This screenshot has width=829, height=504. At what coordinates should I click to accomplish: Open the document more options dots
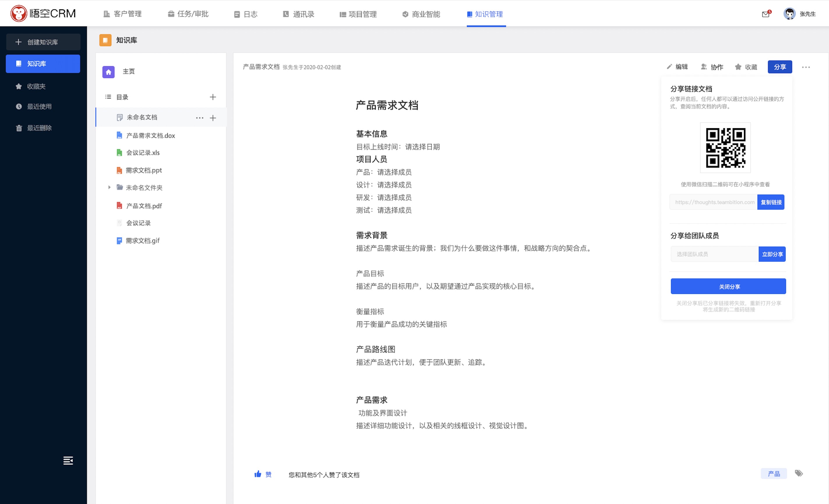coord(806,67)
